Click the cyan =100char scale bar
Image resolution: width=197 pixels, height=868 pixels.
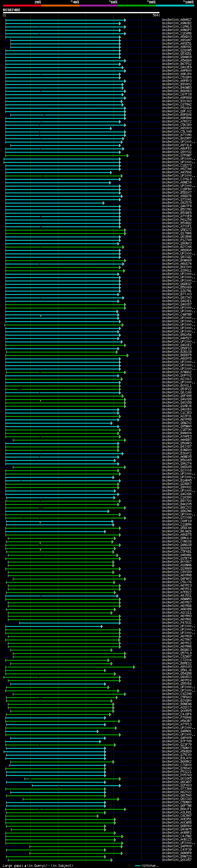[x=137, y=865]
